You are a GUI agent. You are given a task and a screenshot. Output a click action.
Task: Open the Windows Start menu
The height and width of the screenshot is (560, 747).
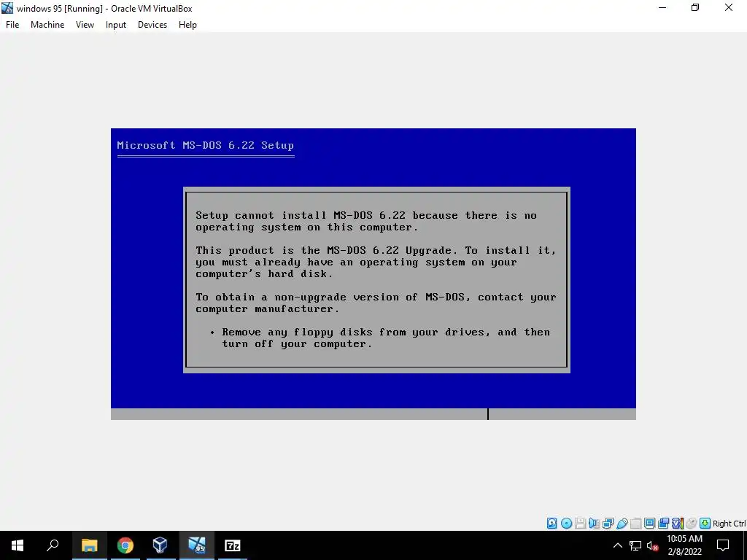pos(18,545)
